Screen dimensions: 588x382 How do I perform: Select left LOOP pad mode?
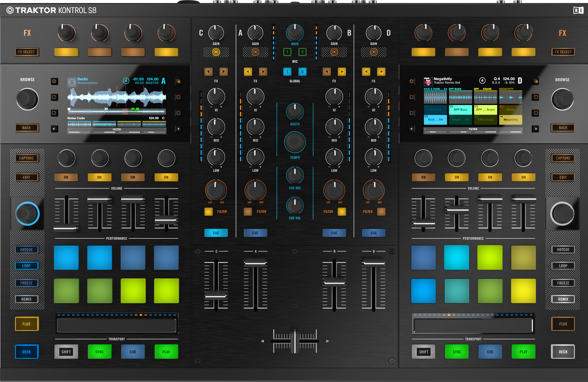coord(27,266)
